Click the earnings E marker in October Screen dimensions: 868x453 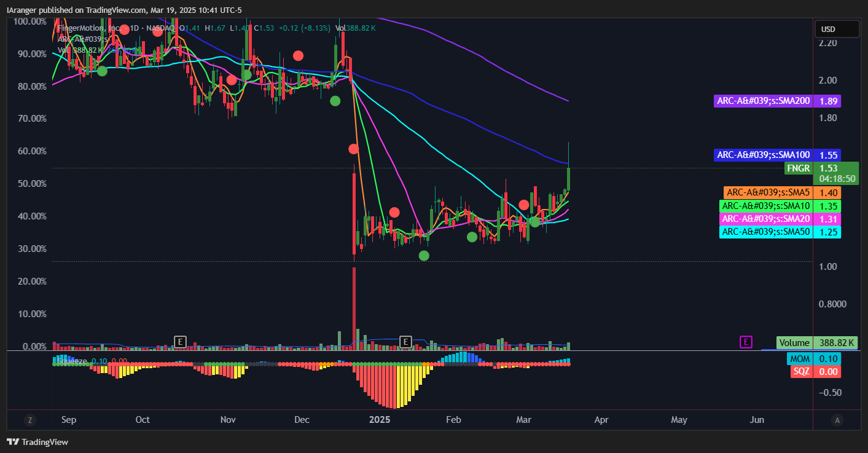click(x=180, y=341)
